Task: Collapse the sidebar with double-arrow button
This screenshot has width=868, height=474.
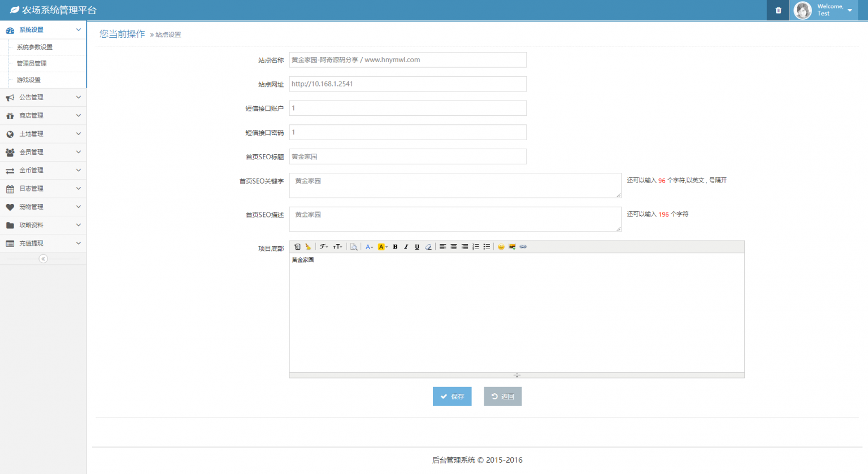Action: tap(43, 259)
